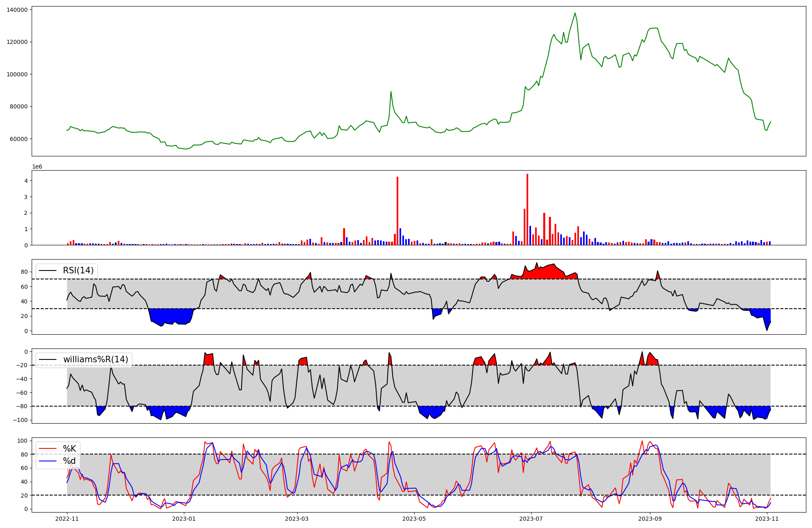This screenshot has height=528, width=812.
Task: Click the RSI(14) legend label
Action: point(78,270)
